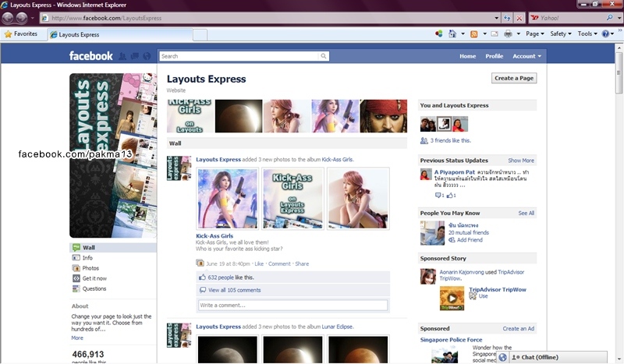Click the Windows Live messenger icon
The image size is (624, 364).
[x=439, y=34]
